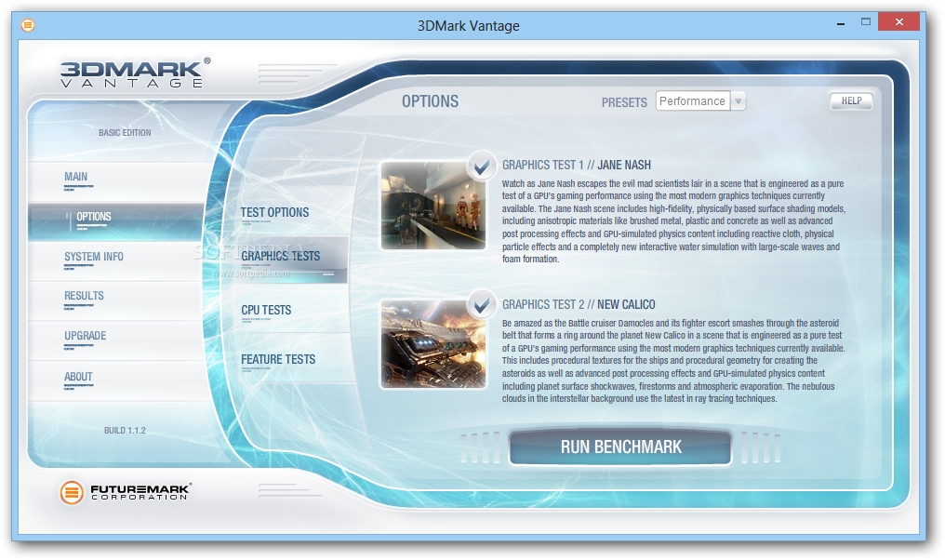
Task: Click the Futuremark Corporation logo
Action: pyautogui.click(x=126, y=492)
